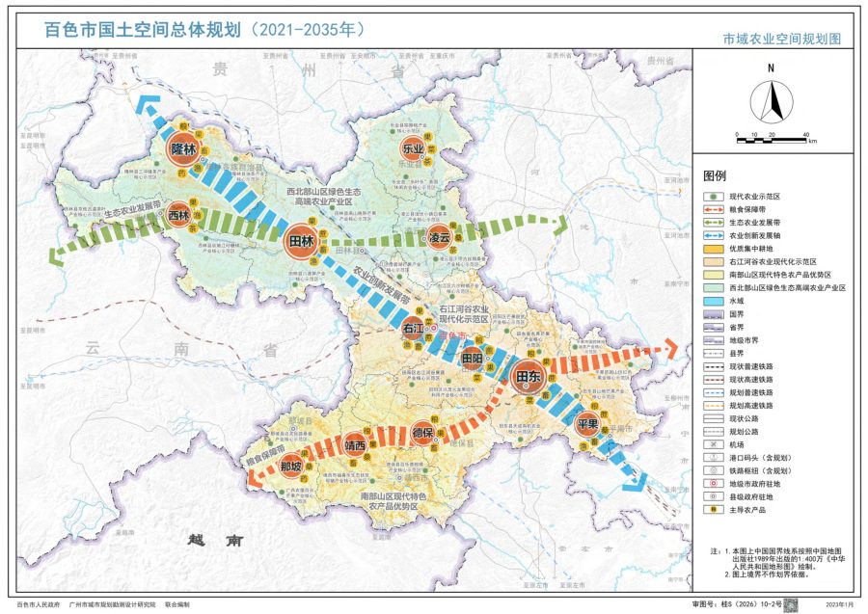Click the 那坡 county circle marker

[290, 466]
